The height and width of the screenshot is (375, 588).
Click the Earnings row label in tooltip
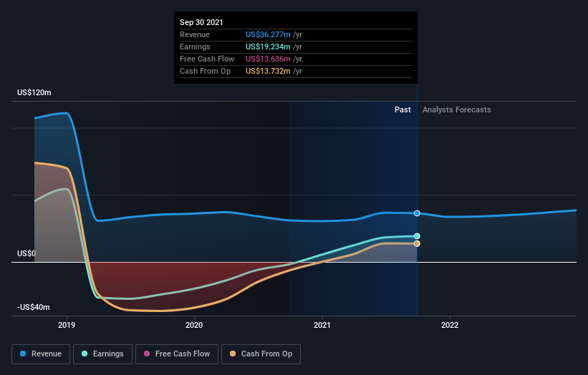[x=195, y=47]
